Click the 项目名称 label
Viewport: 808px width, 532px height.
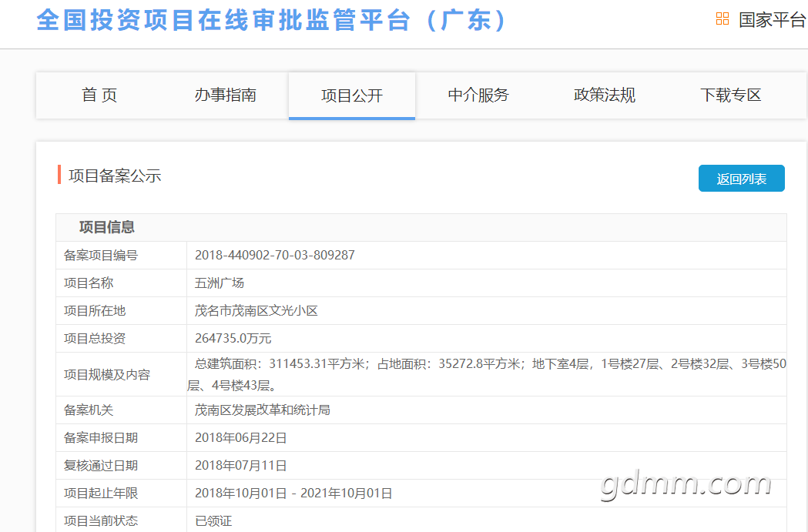pos(88,283)
